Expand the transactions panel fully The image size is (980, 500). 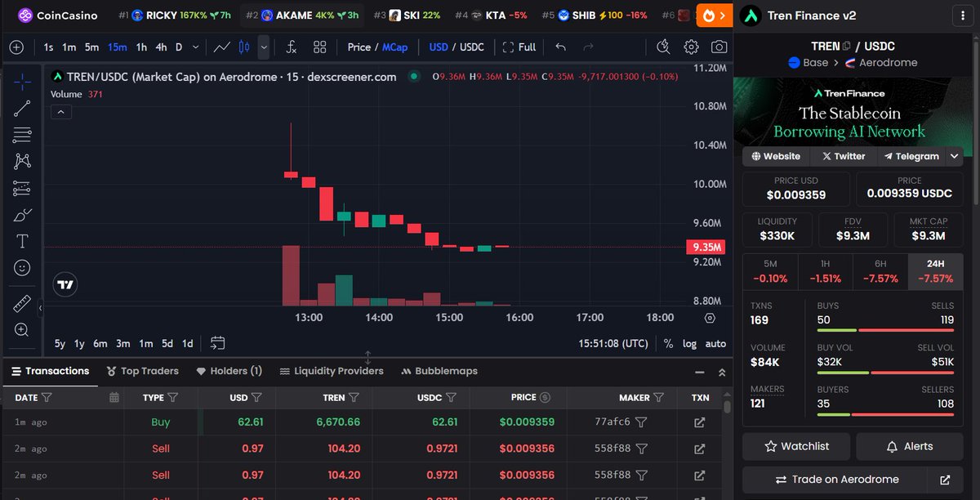tap(721, 372)
